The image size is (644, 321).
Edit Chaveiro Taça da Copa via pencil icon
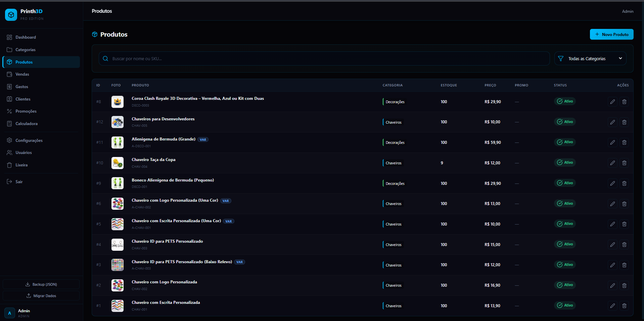(612, 163)
